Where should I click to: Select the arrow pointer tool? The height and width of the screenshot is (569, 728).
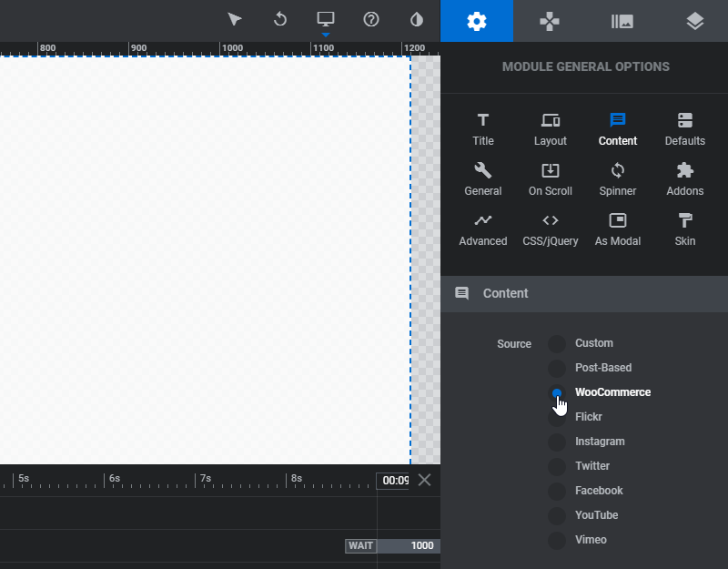(235, 19)
